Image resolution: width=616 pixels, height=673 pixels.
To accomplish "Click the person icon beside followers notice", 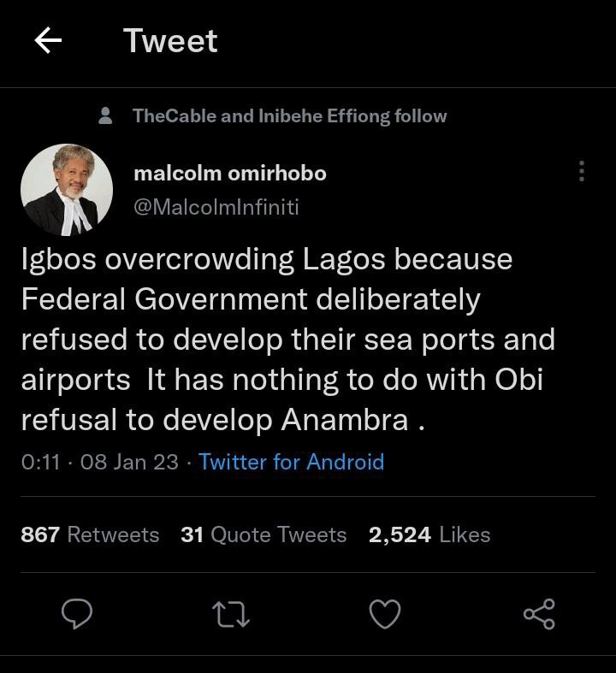I will pyautogui.click(x=105, y=116).
